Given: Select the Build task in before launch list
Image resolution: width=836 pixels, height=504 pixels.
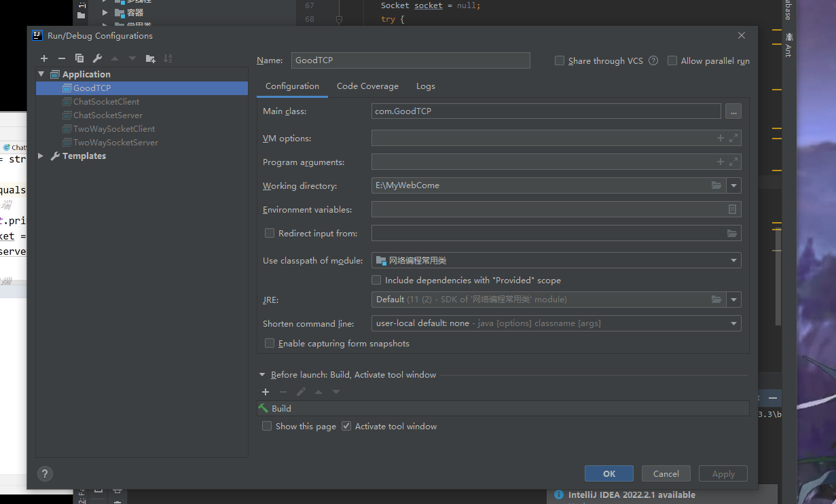Looking at the screenshot, I should pos(503,408).
